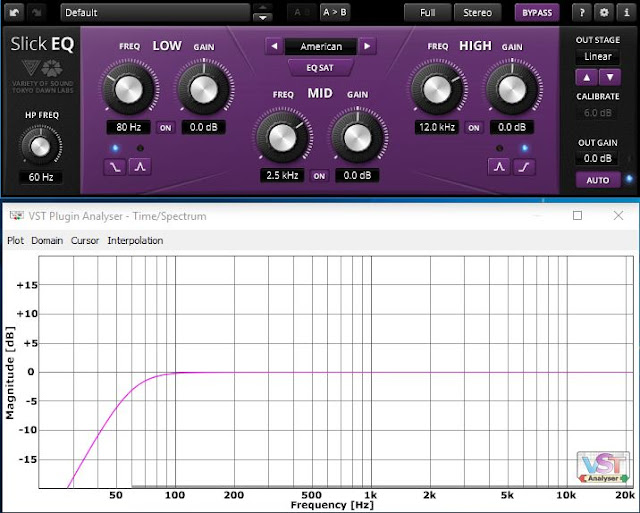The height and width of the screenshot is (513, 640).
Task: Toggle the MID band ON button
Action: (x=319, y=176)
